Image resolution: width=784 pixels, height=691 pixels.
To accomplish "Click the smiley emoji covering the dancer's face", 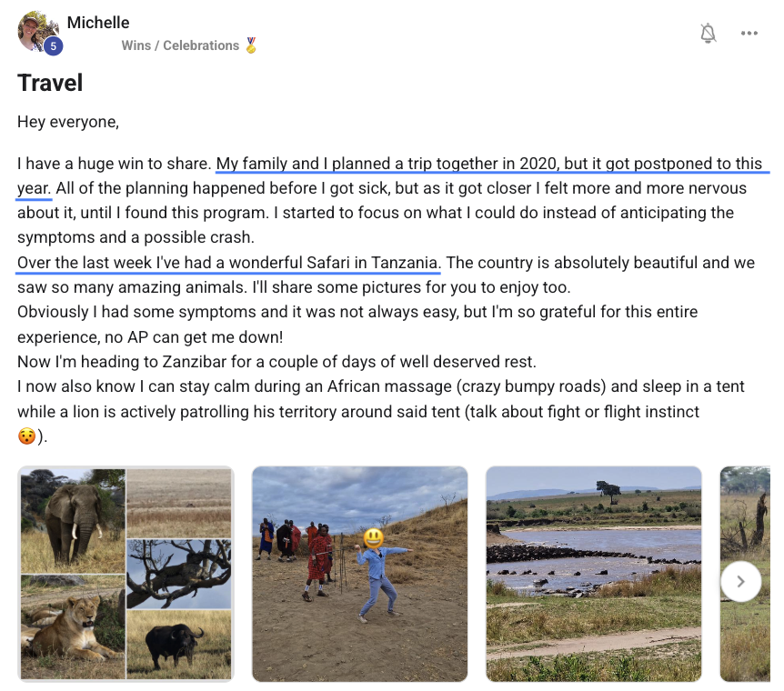I will click(x=373, y=539).
